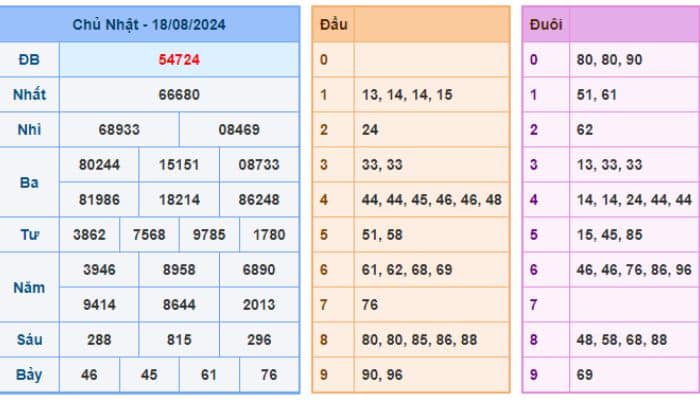Image resolution: width=700 pixels, height=400 pixels.
Task: Click seventh prize number 61
Action: 209,375
